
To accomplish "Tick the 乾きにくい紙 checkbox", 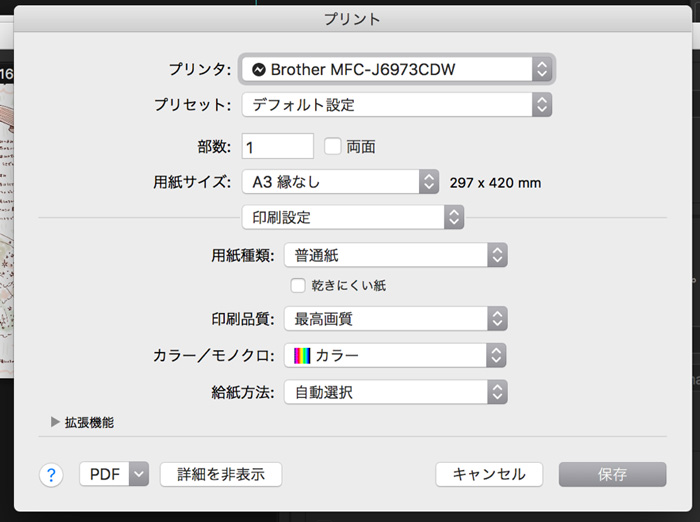I will point(298,285).
